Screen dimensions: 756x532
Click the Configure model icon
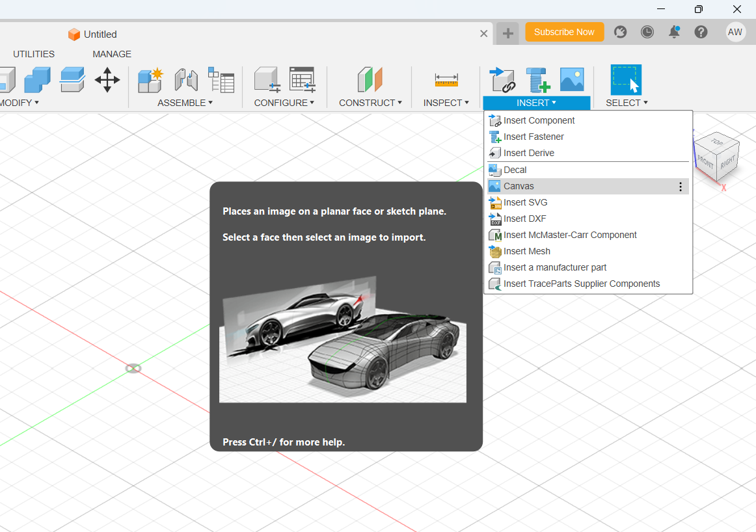pyautogui.click(x=267, y=79)
